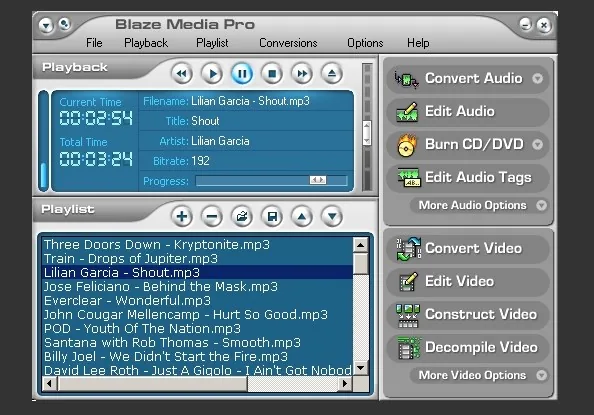Click the eject icon in Playback
The width and height of the screenshot is (594, 415).
point(332,73)
